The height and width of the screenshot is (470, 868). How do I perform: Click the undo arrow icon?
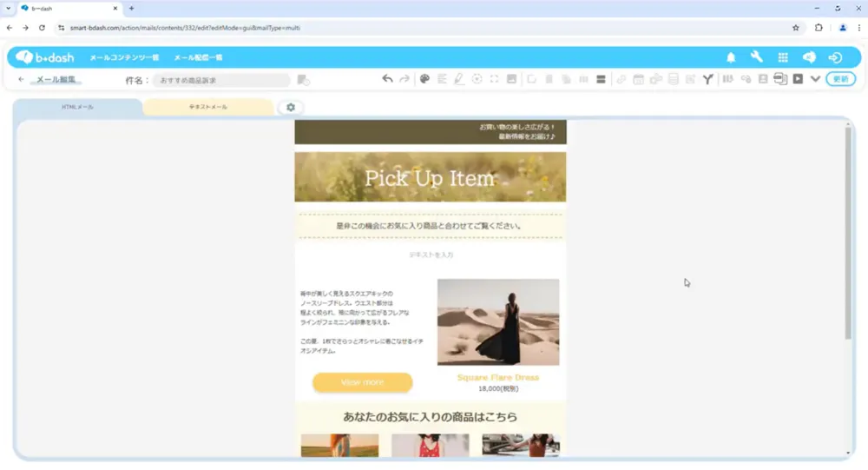click(387, 79)
